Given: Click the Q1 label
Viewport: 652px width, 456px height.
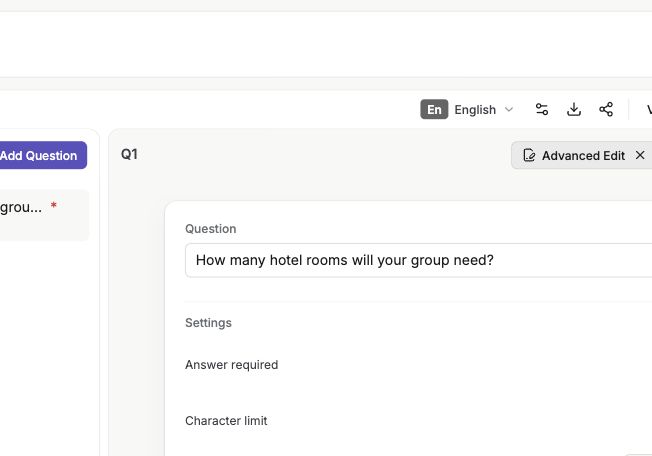Looking at the screenshot, I should pos(129,154).
